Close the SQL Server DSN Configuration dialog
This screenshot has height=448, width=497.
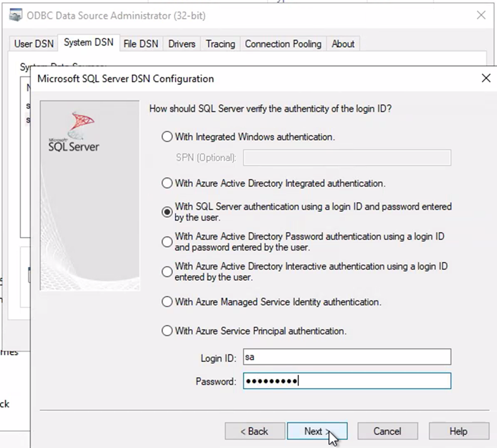coord(485,79)
